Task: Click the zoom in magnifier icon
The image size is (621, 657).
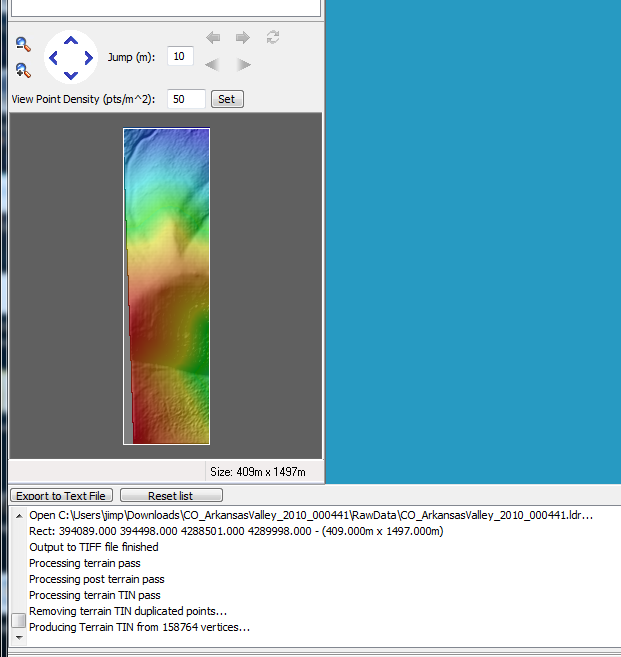Action: pyautogui.click(x=23, y=70)
